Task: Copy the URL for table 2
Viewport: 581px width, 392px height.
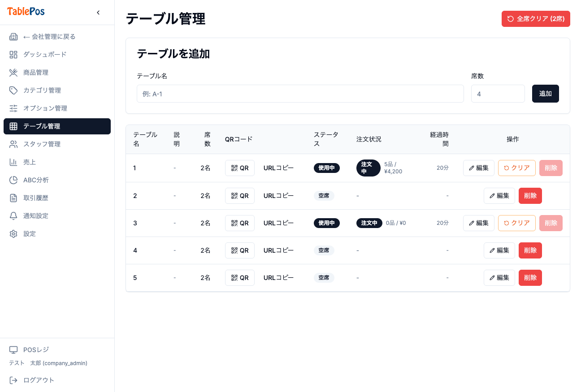Action: click(279, 196)
